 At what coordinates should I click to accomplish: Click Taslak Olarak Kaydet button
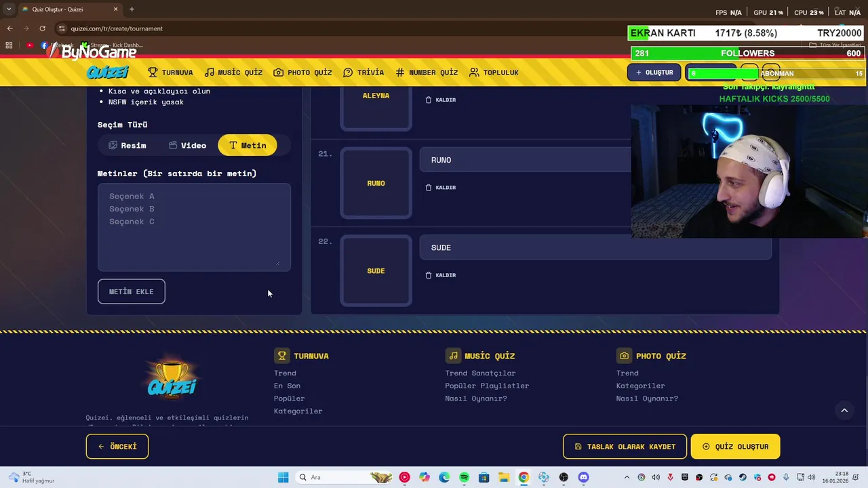tap(625, 447)
